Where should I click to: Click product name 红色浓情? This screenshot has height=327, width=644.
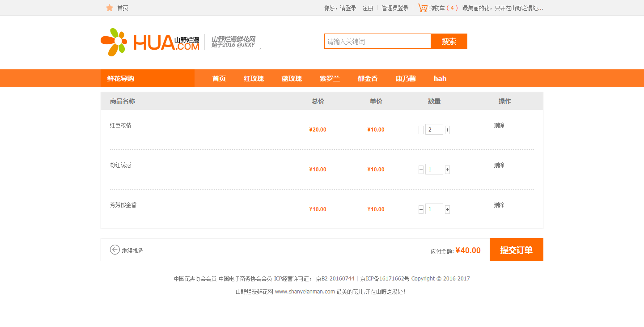tap(121, 125)
